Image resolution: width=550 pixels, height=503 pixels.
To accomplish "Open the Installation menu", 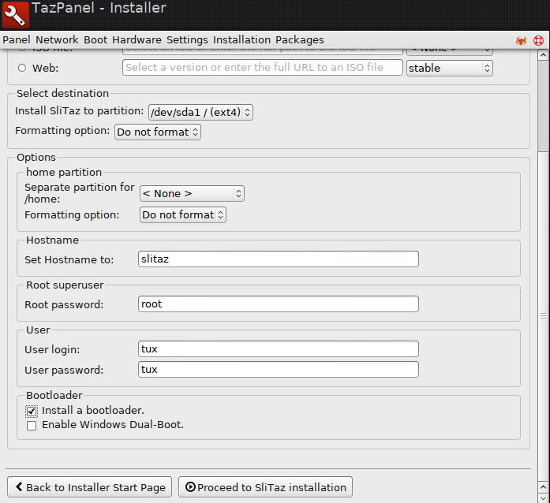I will 242,40.
